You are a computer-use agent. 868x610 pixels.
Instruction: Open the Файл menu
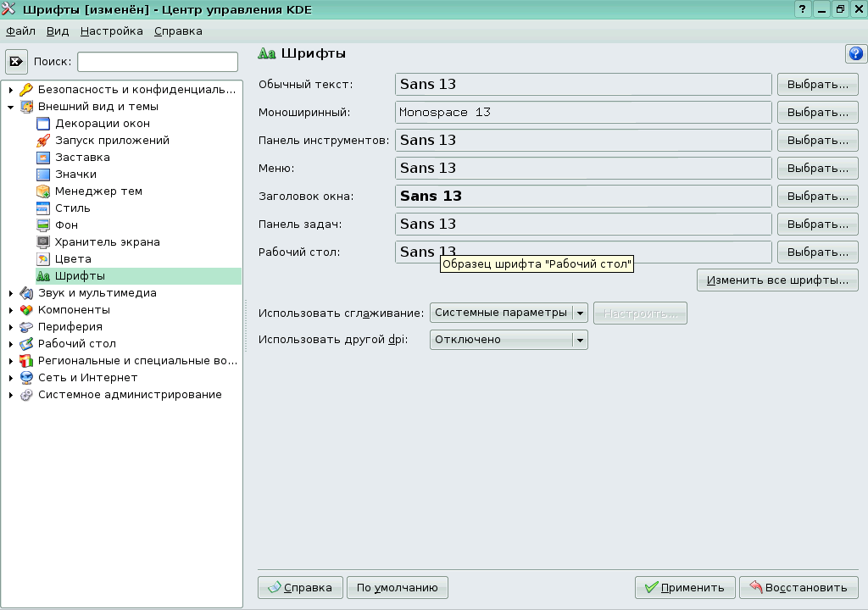point(19,30)
